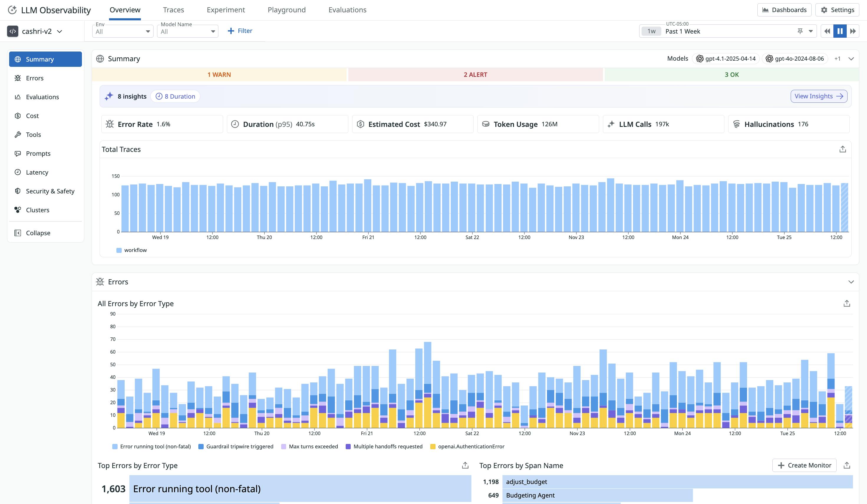Hide Guardrail tripwire triggered series via legend

(x=236, y=446)
